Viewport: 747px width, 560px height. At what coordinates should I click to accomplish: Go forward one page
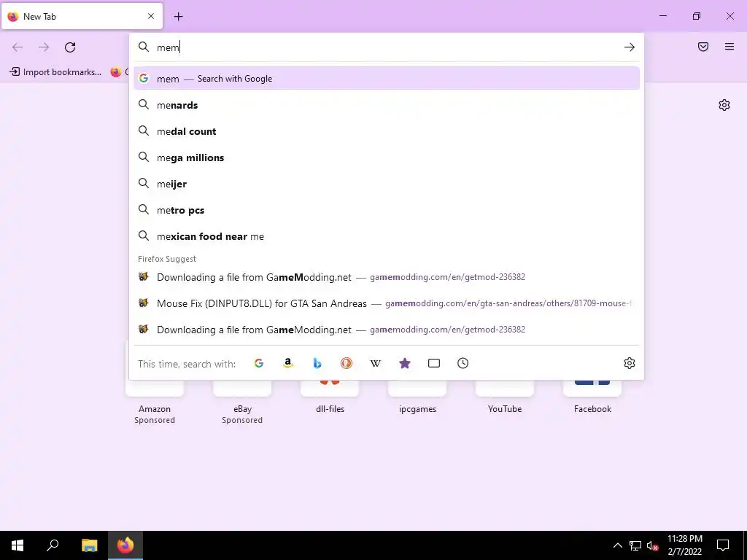click(x=44, y=47)
